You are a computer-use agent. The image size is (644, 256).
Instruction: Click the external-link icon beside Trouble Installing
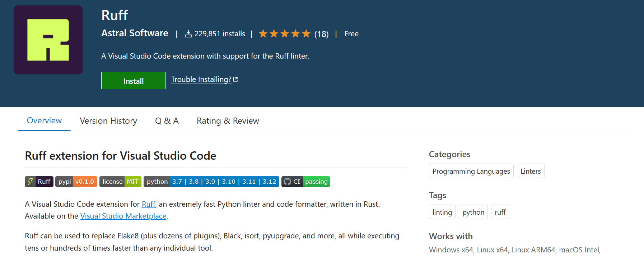coord(235,79)
